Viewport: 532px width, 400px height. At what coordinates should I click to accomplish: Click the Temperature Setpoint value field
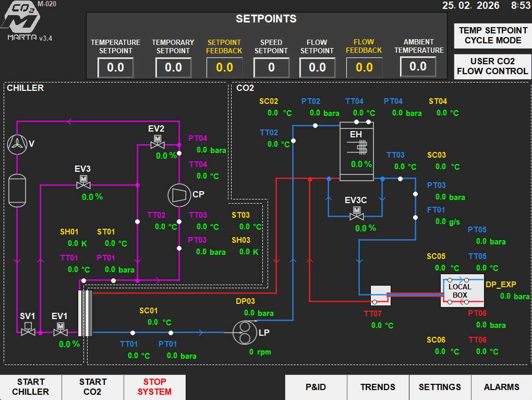coord(115,68)
